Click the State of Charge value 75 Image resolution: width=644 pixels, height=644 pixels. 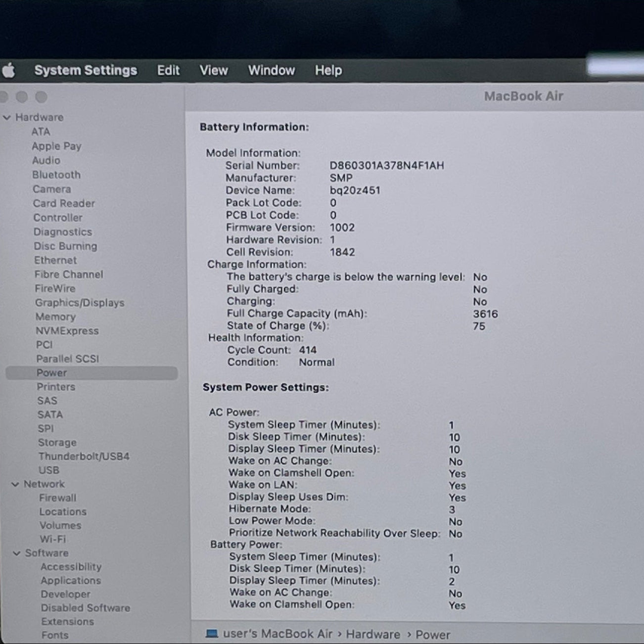[479, 326]
